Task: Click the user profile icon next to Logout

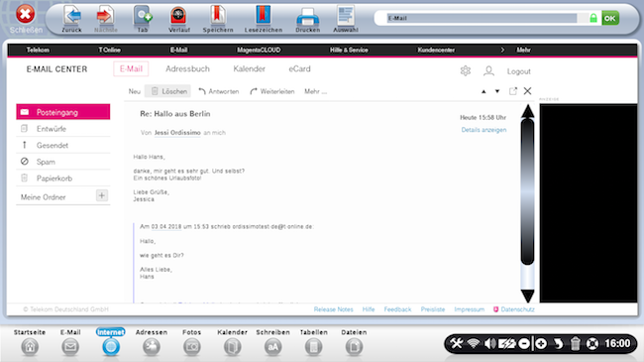Action: 488,70
